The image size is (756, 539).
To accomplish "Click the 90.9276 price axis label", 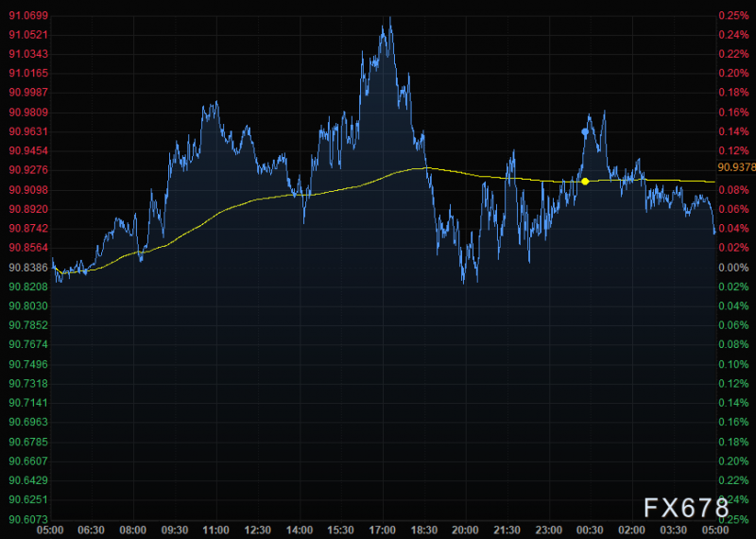I will click(x=28, y=170).
